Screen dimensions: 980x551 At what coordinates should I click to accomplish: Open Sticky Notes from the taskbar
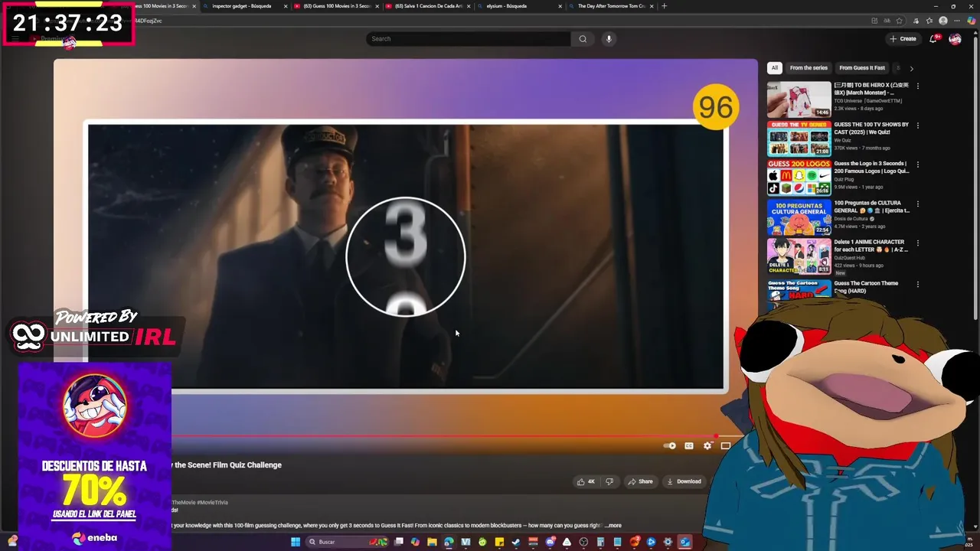coord(499,542)
